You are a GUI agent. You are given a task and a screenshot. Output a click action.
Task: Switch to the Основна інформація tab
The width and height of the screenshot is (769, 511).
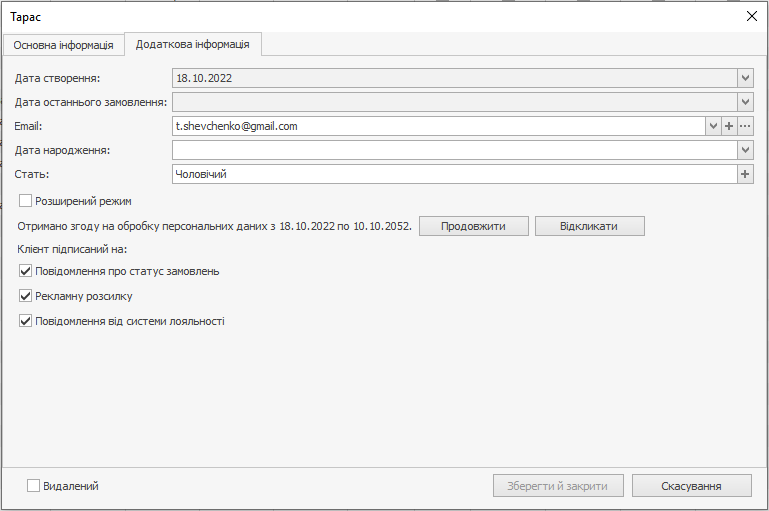[x=63, y=45]
